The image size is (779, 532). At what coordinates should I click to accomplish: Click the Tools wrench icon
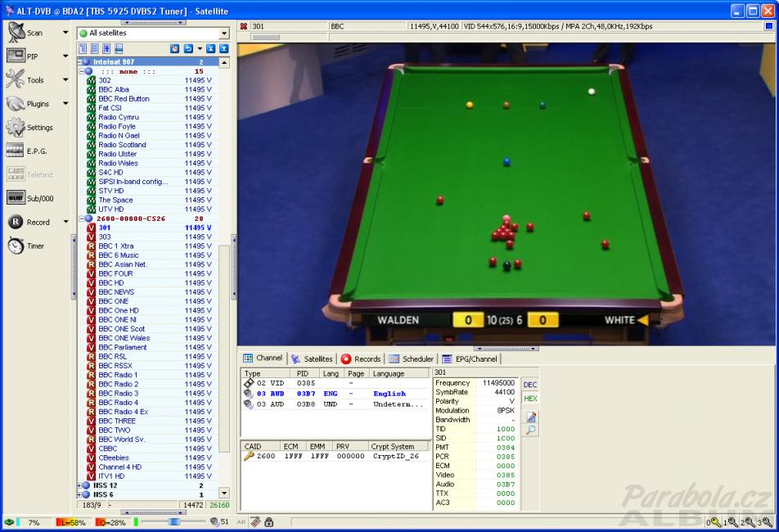pyautogui.click(x=16, y=79)
